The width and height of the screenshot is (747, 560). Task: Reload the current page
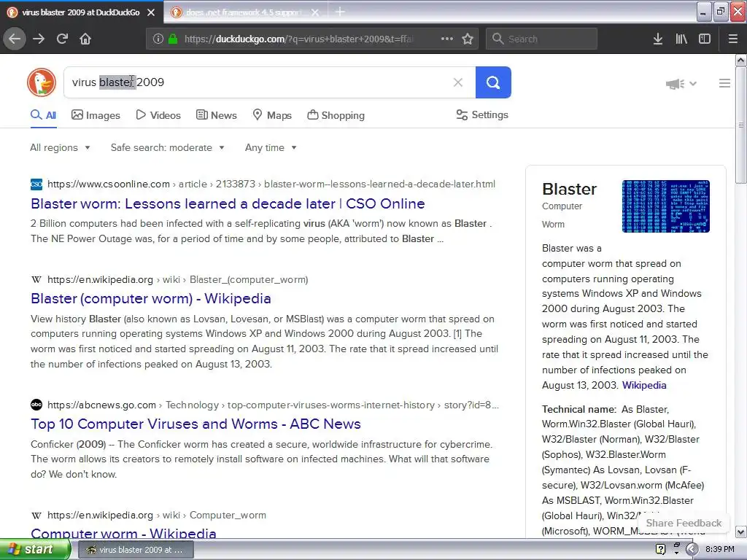point(63,39)
